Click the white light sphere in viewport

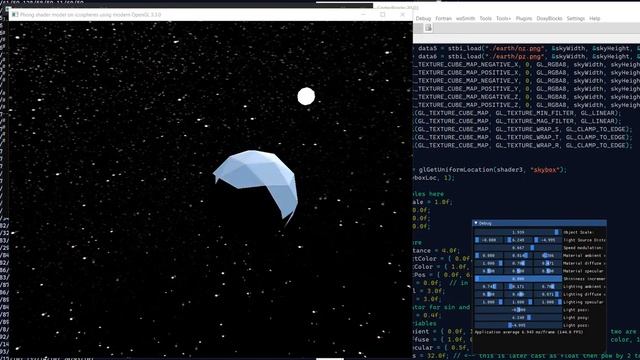click(306, 96)
